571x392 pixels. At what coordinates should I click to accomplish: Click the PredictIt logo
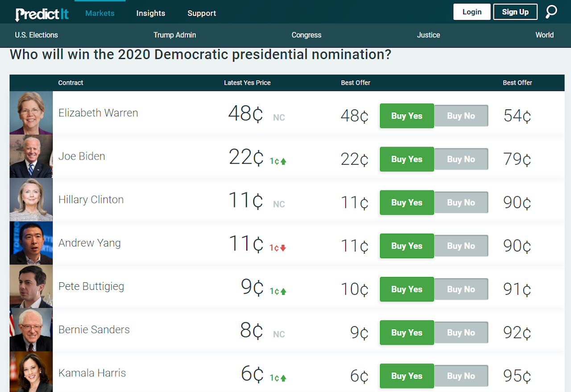(x=42, y=14)
